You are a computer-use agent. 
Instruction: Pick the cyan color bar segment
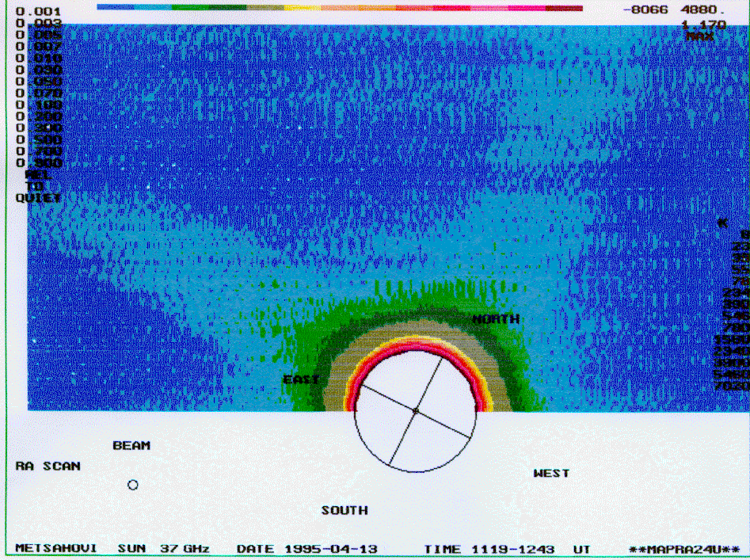(x=153, y=8)
